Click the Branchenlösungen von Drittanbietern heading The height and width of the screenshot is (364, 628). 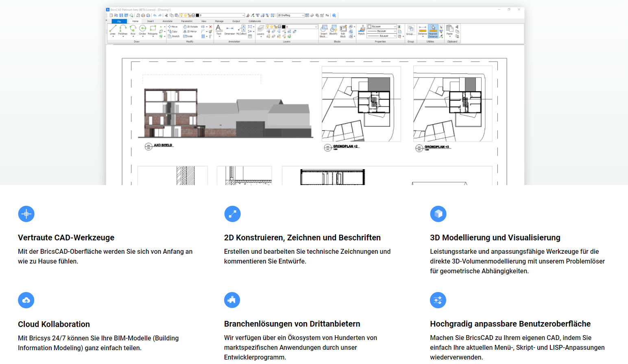(292, 324)
